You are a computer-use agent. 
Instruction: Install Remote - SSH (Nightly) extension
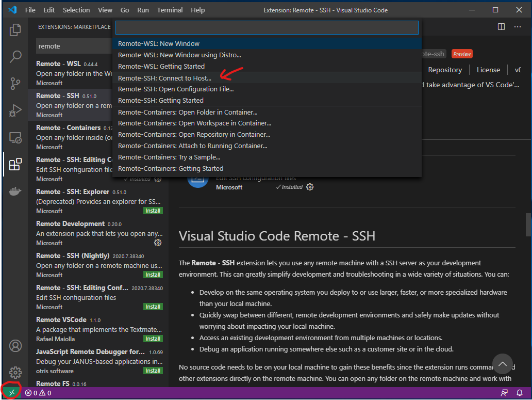153,275
